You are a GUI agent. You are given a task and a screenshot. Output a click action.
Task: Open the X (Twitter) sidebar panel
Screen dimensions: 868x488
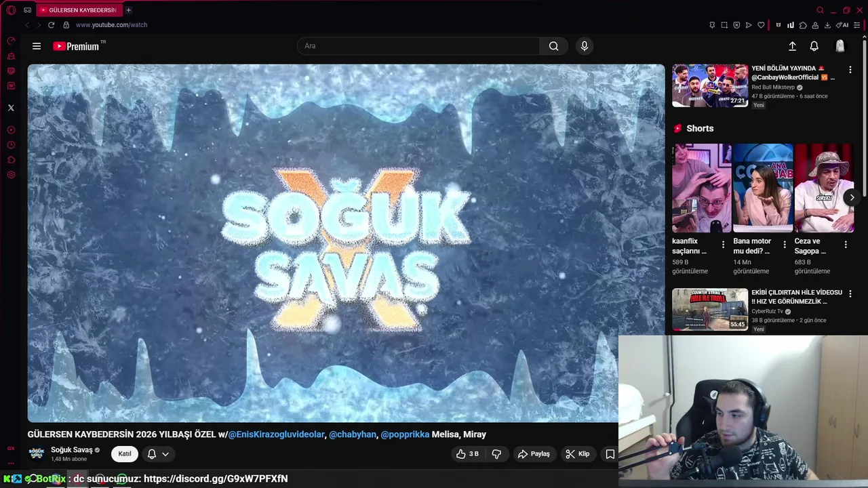(11, 108)
